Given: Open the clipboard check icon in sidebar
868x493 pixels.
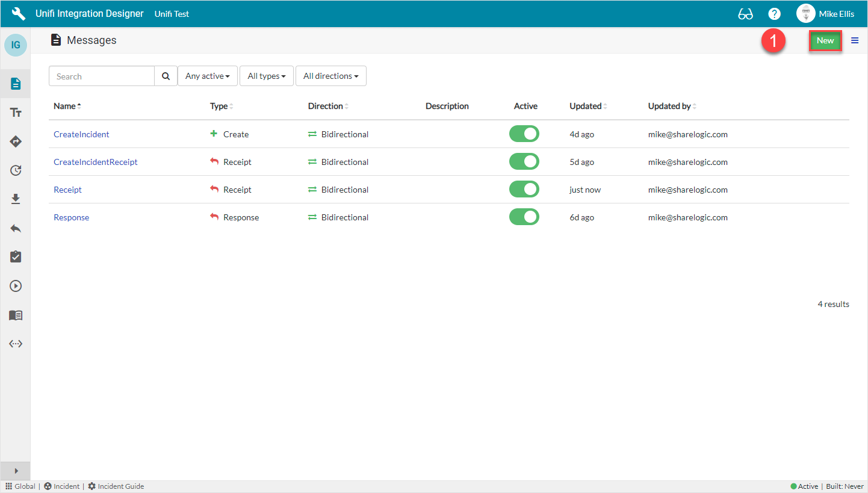Looking at the screenshot, I should (16, 257).
